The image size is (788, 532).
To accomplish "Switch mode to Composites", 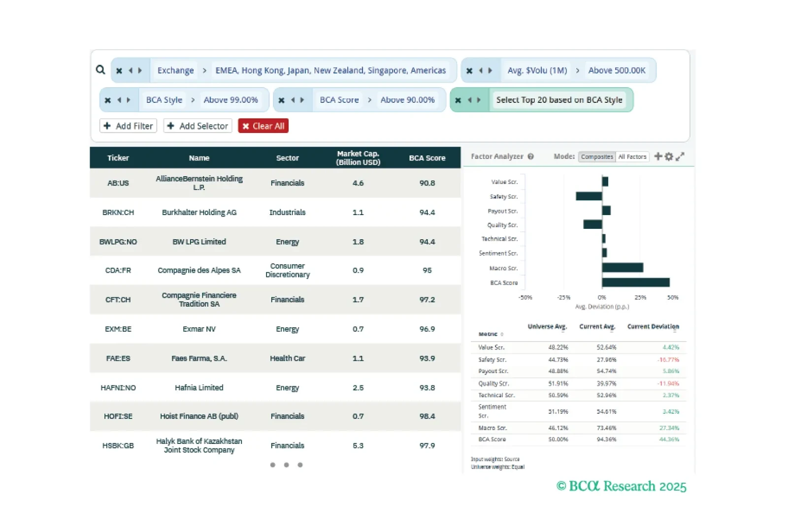I will click(597, 156).
